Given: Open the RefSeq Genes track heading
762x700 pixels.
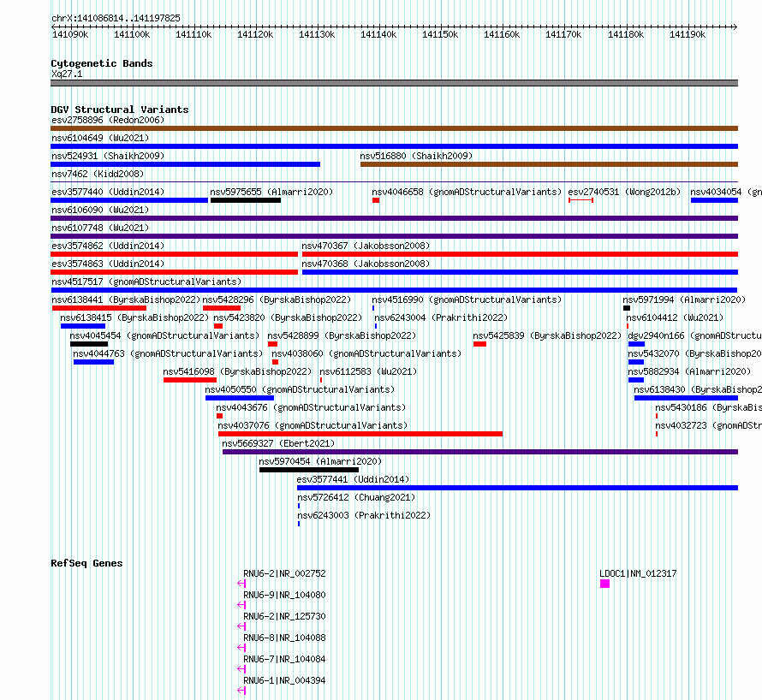Looking at the screenshot, I should tap(86, 563).
